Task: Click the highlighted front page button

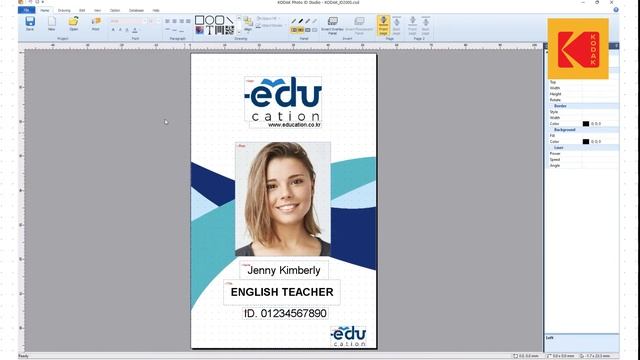Action: tap(383, 26)
